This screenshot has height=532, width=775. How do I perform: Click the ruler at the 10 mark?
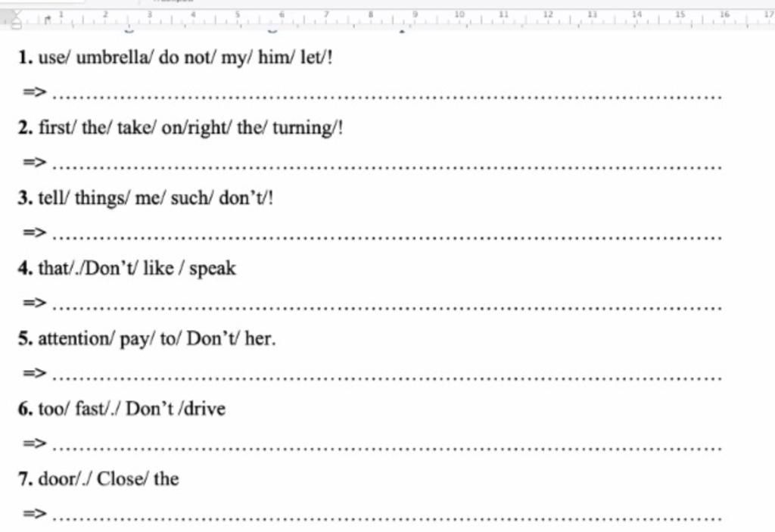coord(459,15)
